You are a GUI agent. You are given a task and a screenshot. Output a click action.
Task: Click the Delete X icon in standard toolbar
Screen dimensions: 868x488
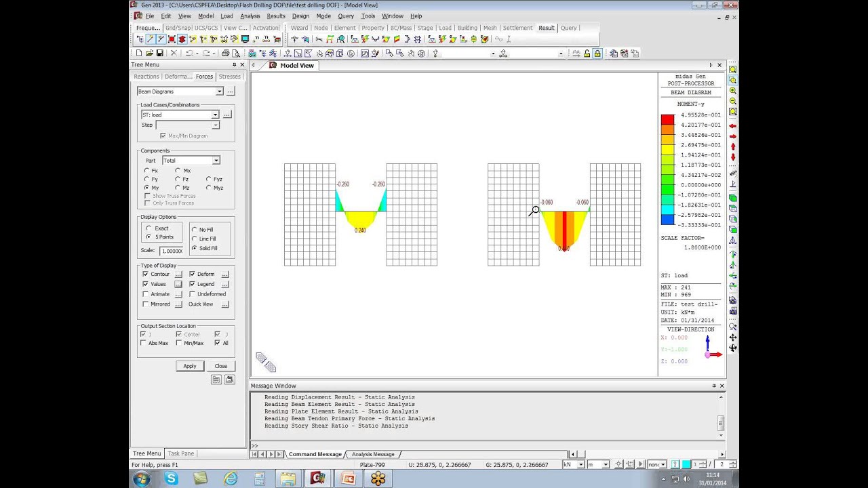[174, 53]
